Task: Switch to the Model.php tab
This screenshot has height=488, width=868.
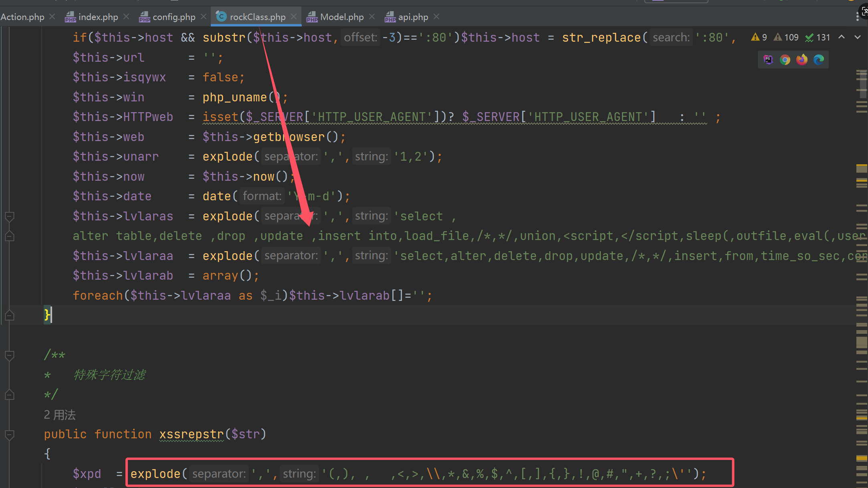Action: pos(342,17)
